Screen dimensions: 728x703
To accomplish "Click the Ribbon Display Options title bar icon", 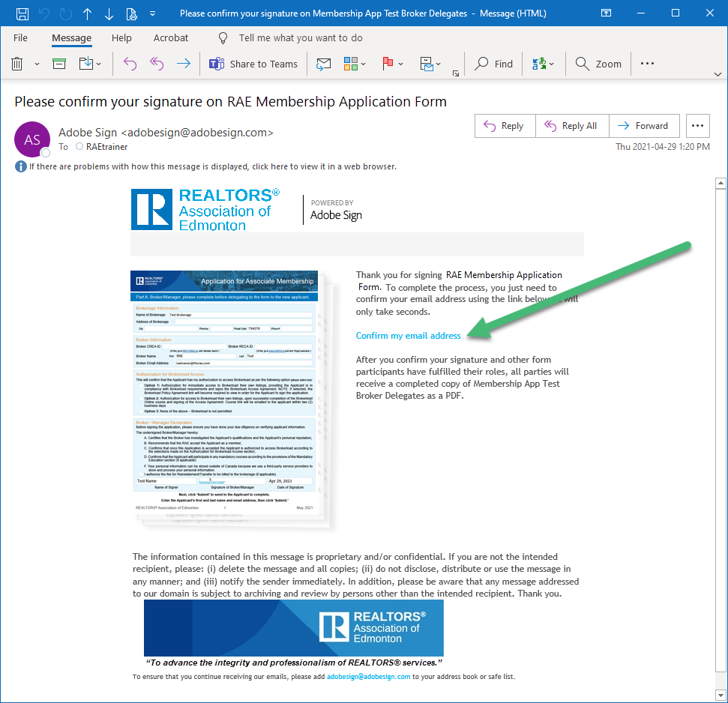I will pyautogui.click(x=606, y=13).
